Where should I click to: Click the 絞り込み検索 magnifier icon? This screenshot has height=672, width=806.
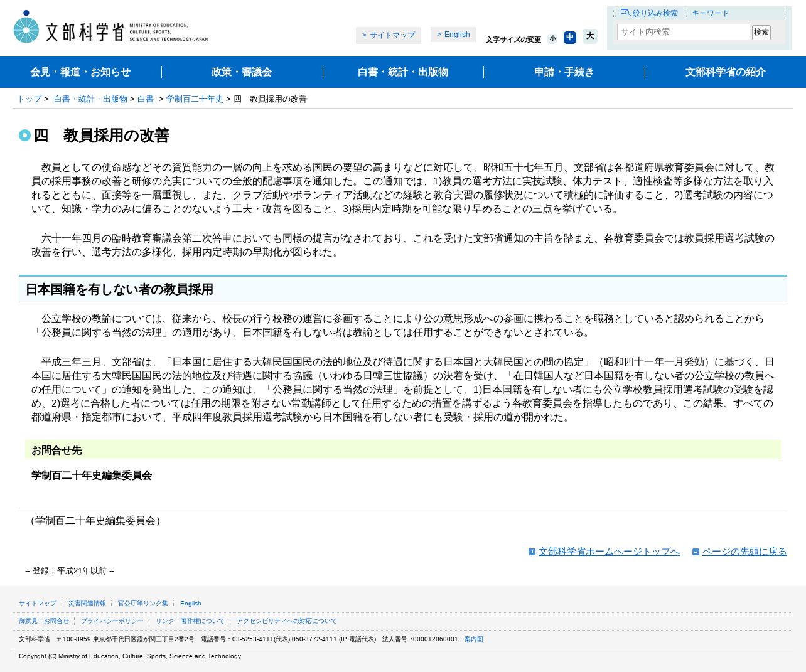pos(625,13)
